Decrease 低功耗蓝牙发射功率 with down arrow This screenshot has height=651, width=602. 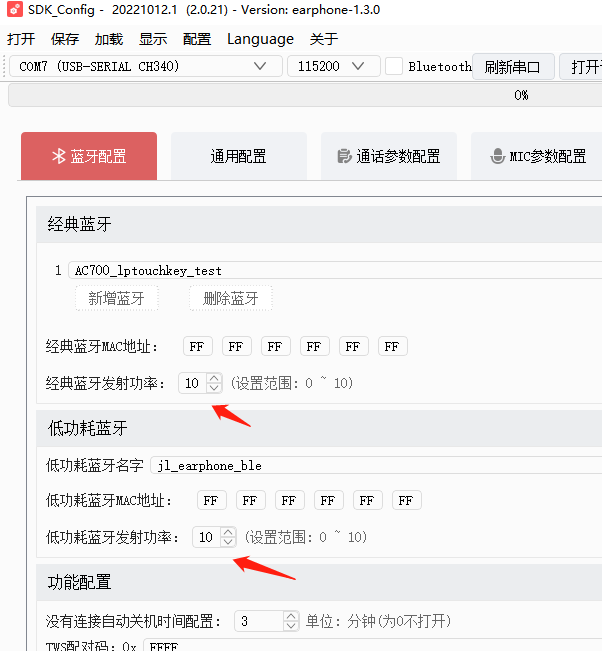click(228, 542)
